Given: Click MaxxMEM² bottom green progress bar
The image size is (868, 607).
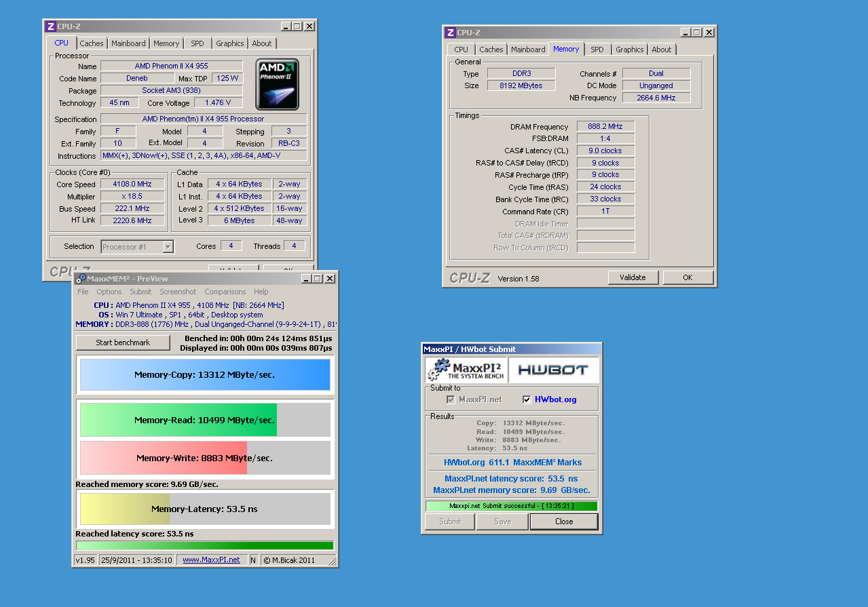Looking at the screenshot, I should (x=205, y=545).
